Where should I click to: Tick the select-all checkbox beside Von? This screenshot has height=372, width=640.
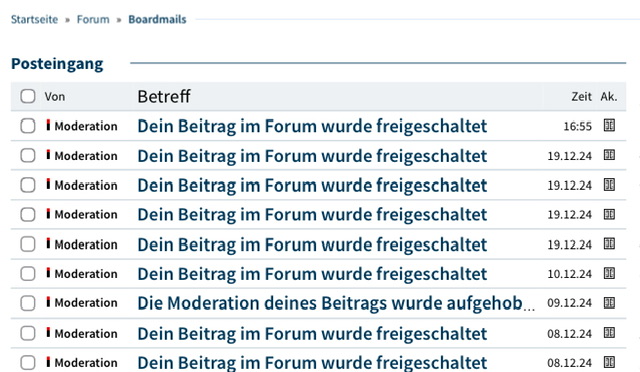point(28,96)
